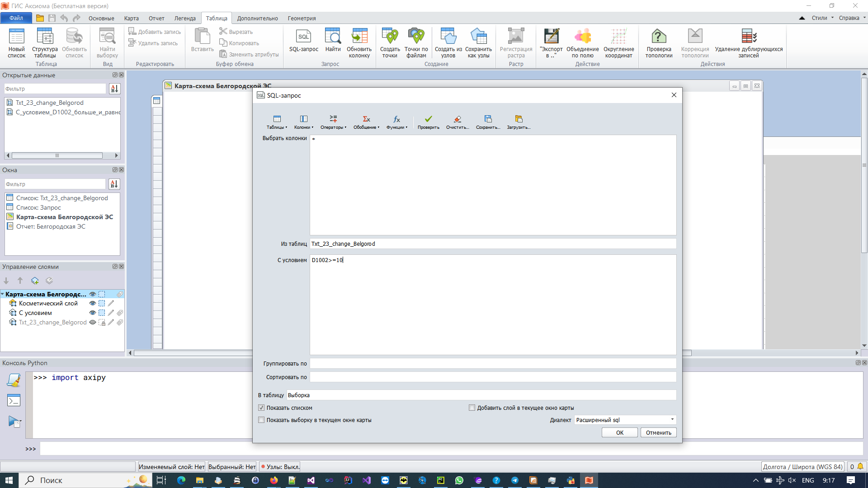Click the Проверить checkmark icon
Viewport: 868px width, 488px height.
pos(428,119)
